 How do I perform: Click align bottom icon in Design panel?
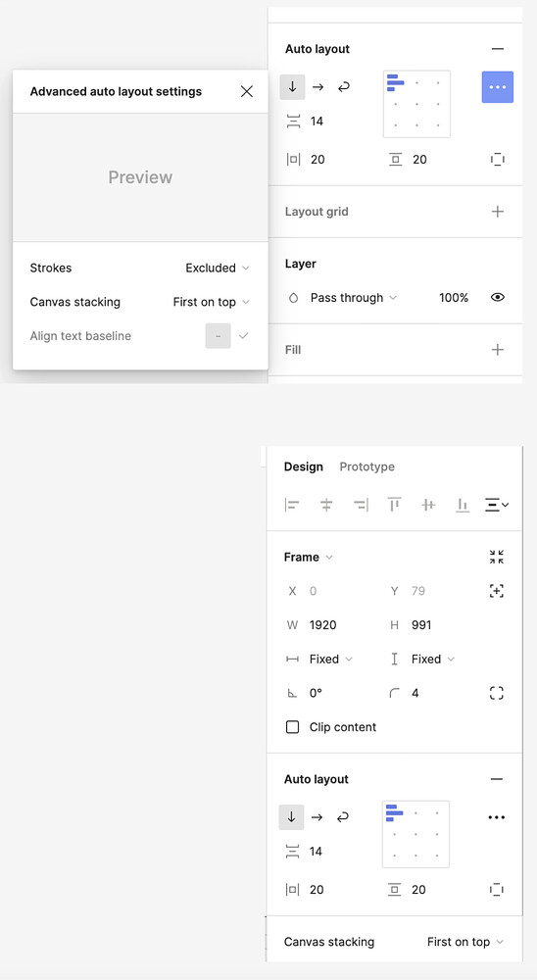pos(463,505)
